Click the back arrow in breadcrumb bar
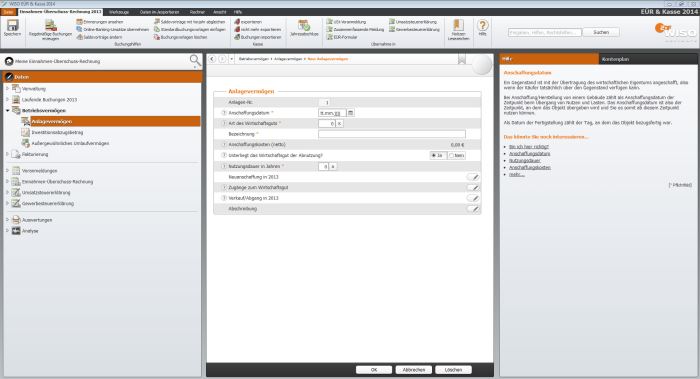Viewport: 700px width, 379px height. click(x=212, y=59)
